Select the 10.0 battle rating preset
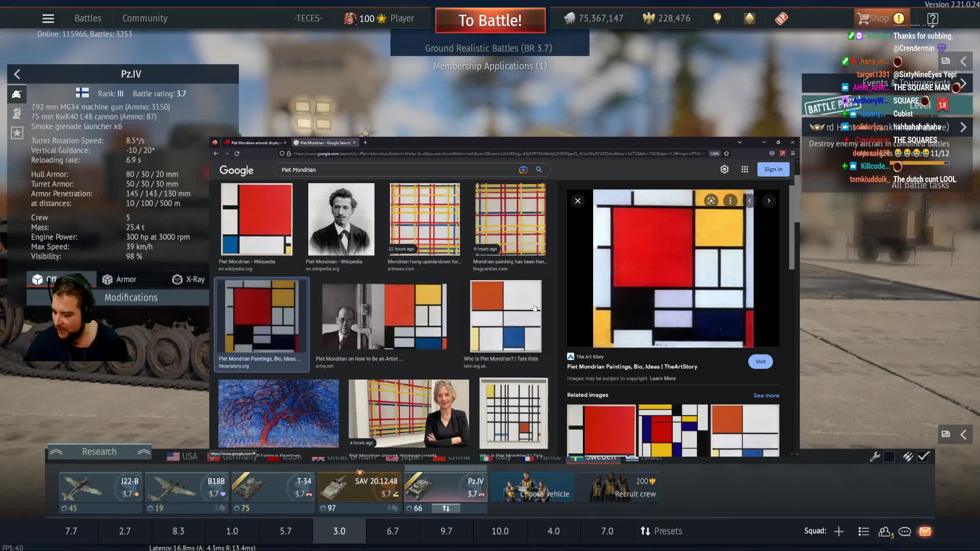This screenshot has width=980, height=551. point(500,531)
